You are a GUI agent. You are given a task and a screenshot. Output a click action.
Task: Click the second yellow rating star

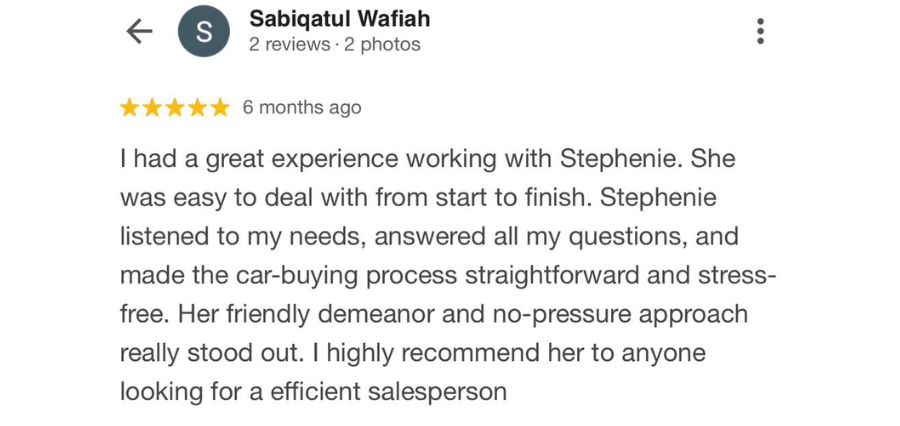coord(153,108)
